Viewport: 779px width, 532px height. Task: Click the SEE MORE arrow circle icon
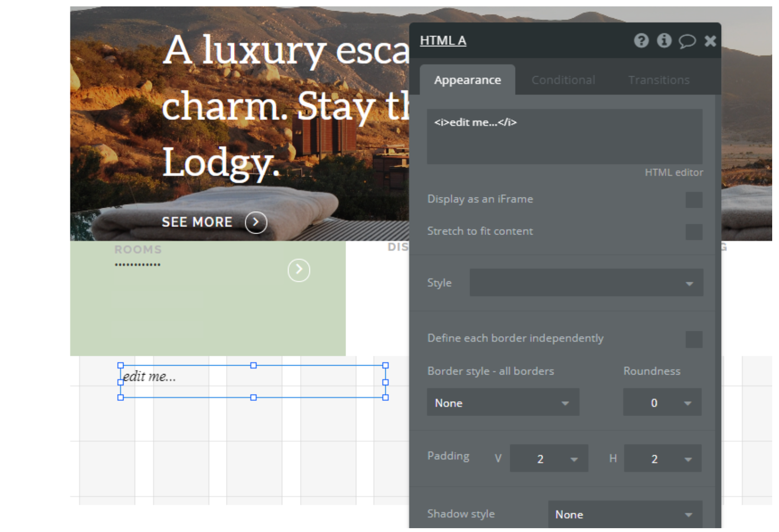(x=256, y=222)
